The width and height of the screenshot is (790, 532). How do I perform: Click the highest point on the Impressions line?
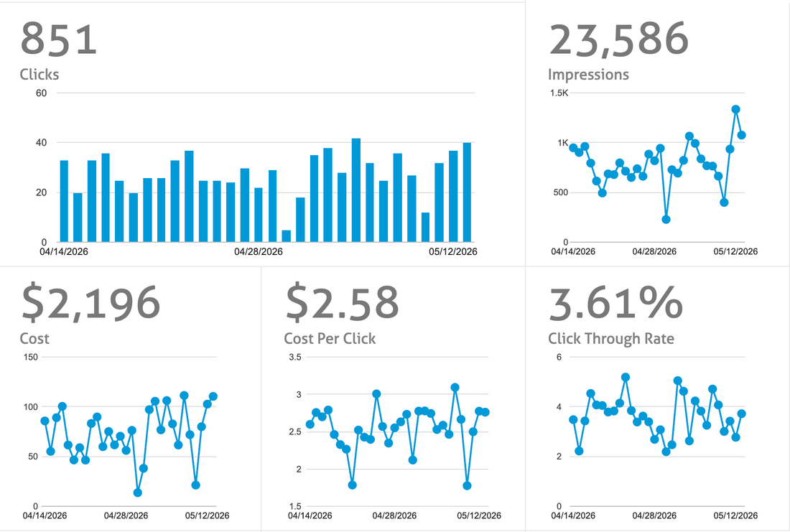[735, 109]
